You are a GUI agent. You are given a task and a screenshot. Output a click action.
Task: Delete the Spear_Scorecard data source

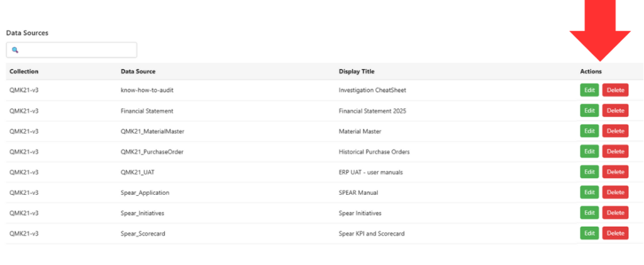[x=615, y=233]
